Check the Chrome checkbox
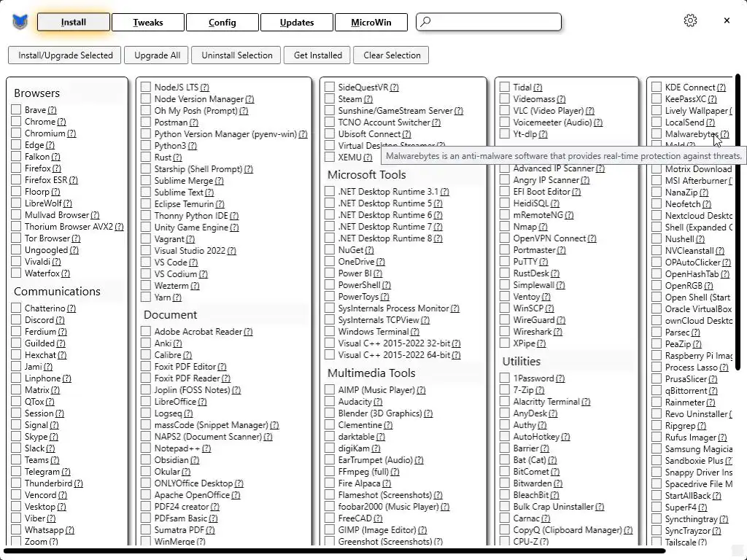The height and width of the screenshot is (560, 747). tap(16, 122)
